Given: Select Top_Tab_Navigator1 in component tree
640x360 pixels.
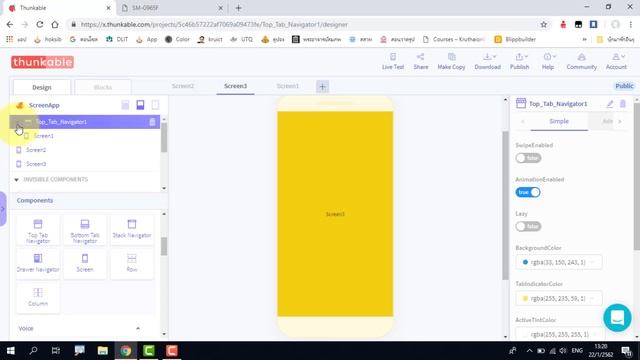Looking at the screenshot, I should pyautogui.click(x=85, y=122).
